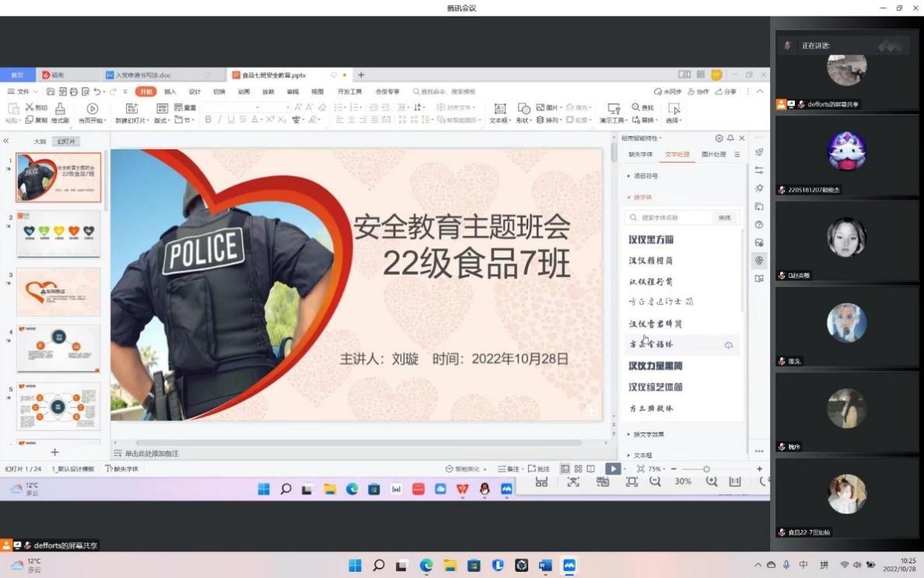Expand the 换文字效果 section

[648, 434]
